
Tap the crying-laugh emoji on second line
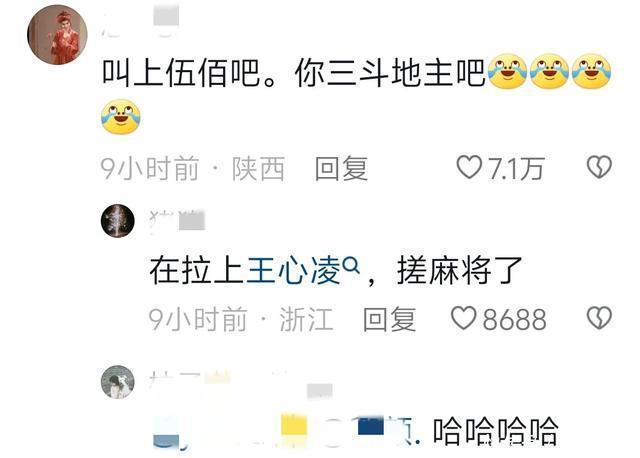(x=121, y=116)
